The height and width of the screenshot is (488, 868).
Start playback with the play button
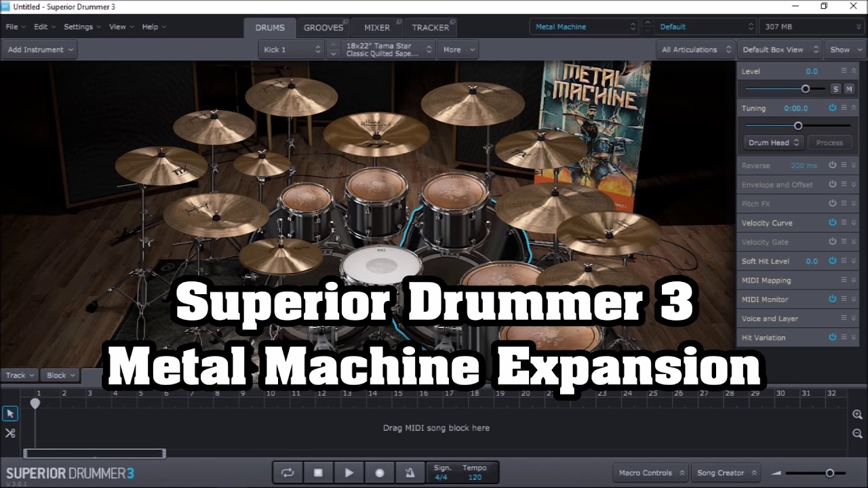(349, 472)
